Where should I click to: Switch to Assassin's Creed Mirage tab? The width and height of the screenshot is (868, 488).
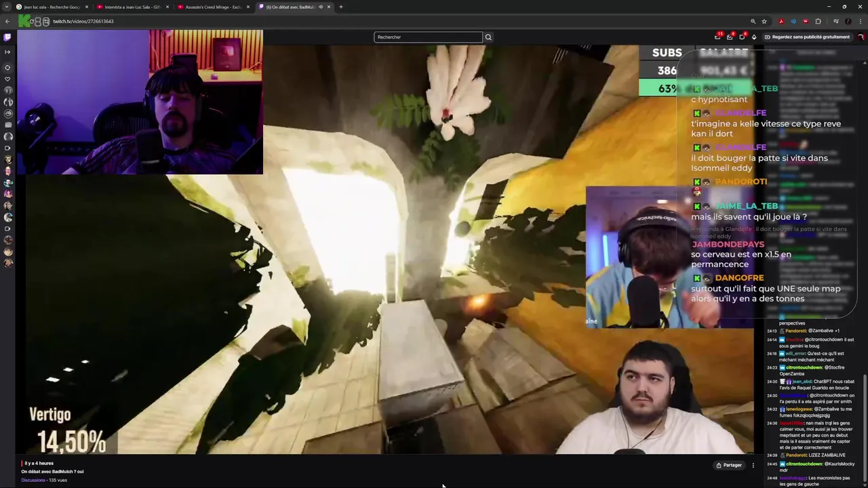[x=212, y=7]
